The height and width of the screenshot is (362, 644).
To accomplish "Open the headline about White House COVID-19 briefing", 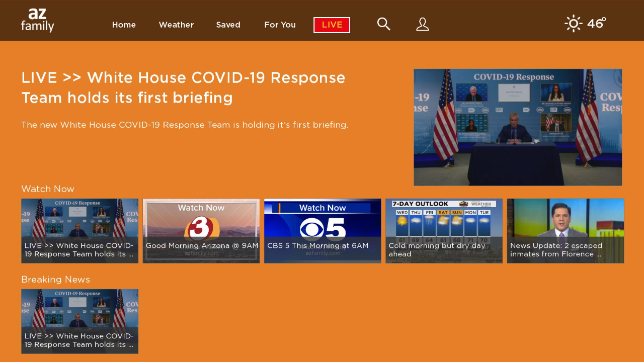I will pos(183,87).
